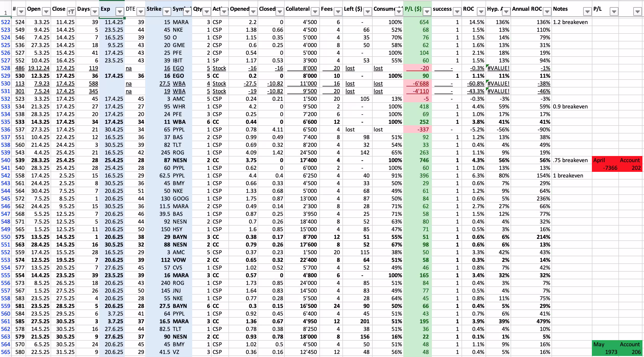Viewport: 644px width, 357px height.
Task: Open the ROC column filter dropdown
Action: (481, 12)
